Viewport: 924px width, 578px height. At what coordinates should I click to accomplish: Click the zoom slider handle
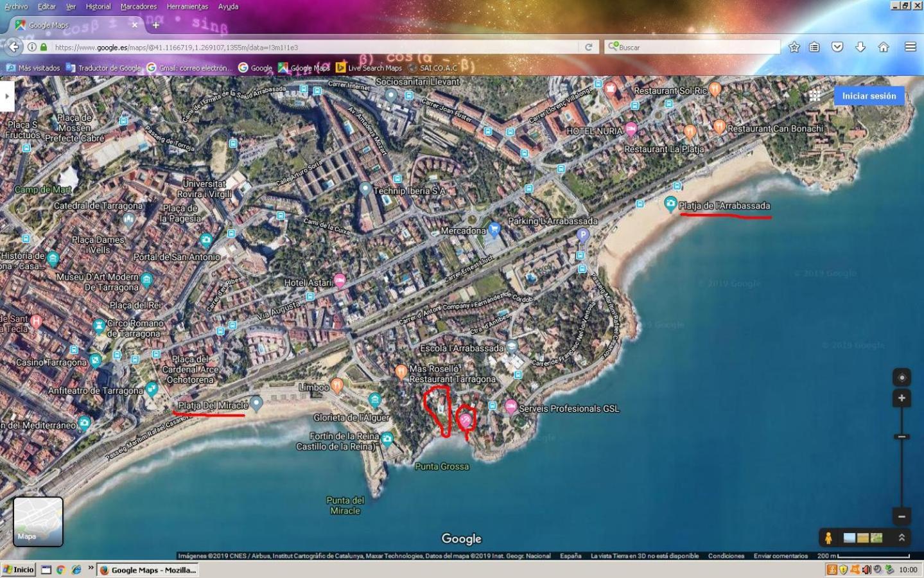pyautogui.click(x=902, y=437)
